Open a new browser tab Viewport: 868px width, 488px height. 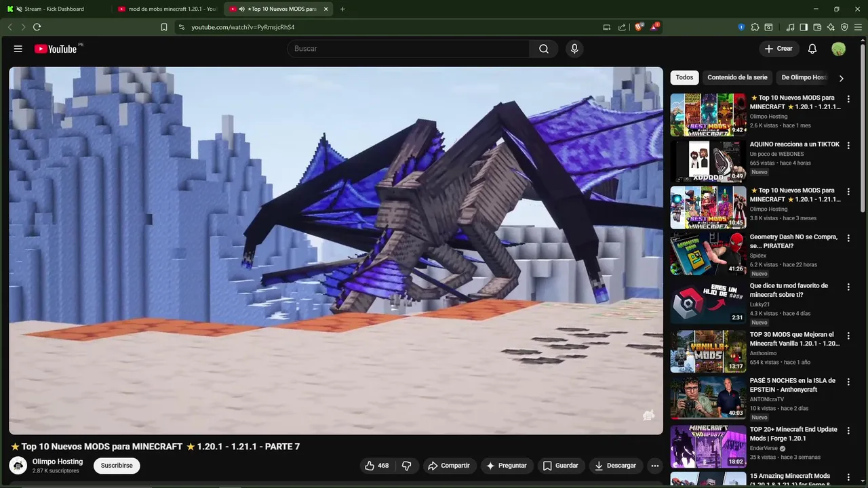342,9
